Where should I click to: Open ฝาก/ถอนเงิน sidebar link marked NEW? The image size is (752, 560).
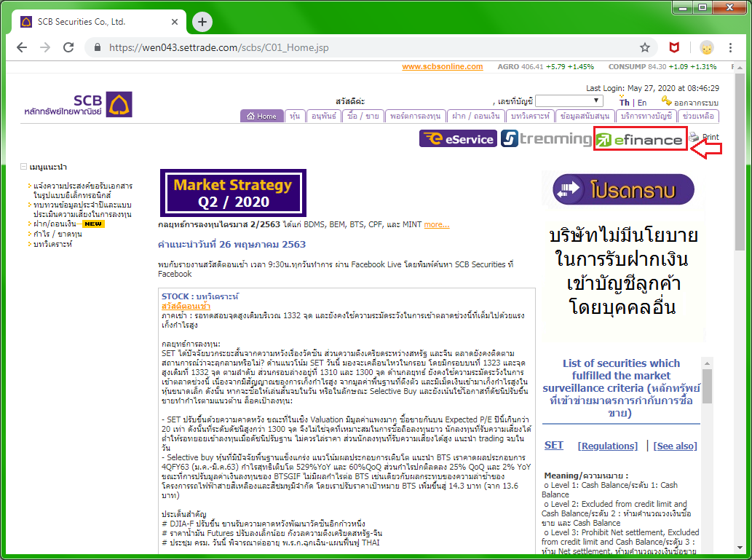pos(55,224)
